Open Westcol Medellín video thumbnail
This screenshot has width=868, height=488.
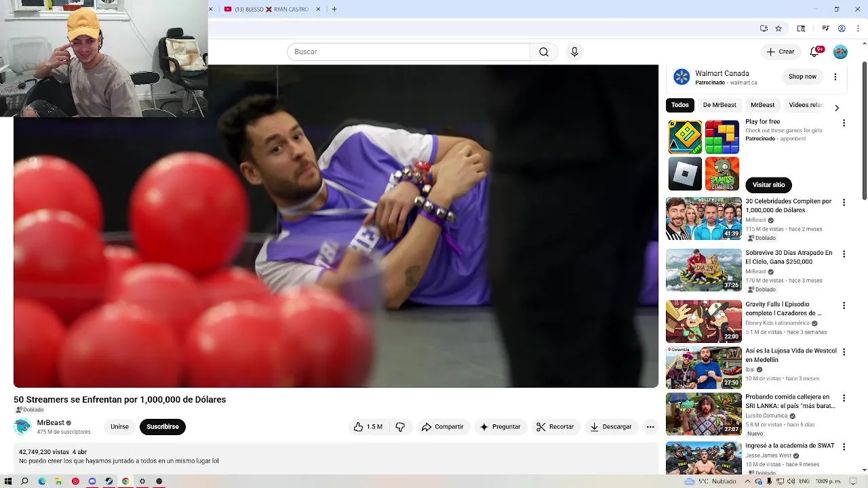click(704, 368)
